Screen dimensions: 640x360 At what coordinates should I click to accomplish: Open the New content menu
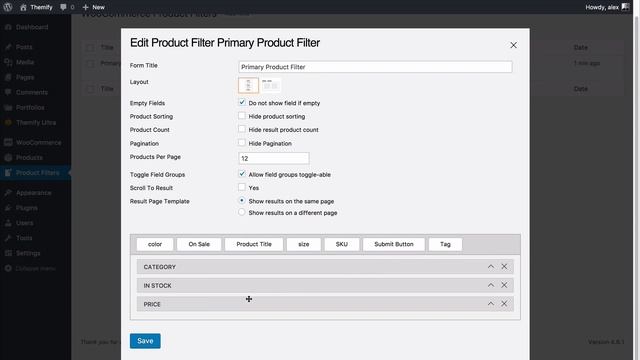(x=93, y=7)
